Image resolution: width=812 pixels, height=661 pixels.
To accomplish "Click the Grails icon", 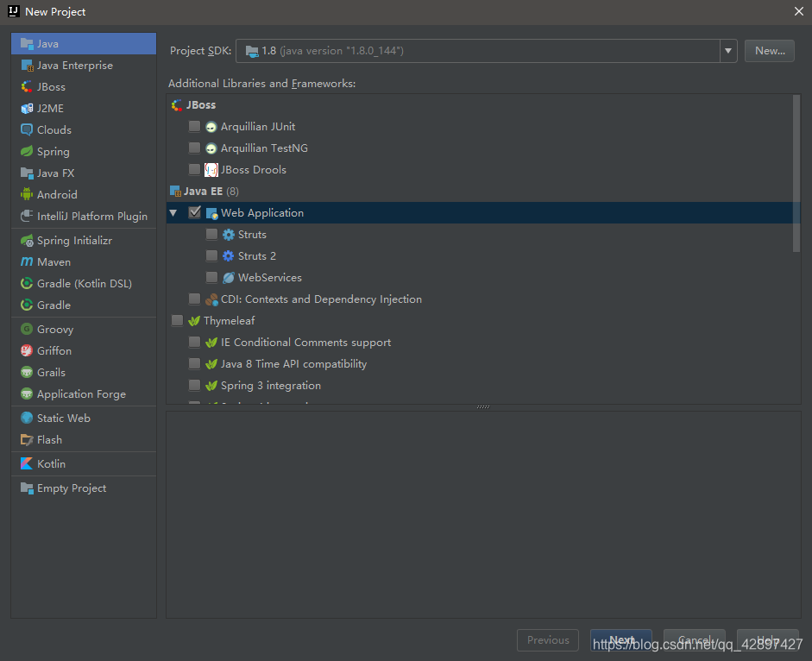I will tap(27, 373).
